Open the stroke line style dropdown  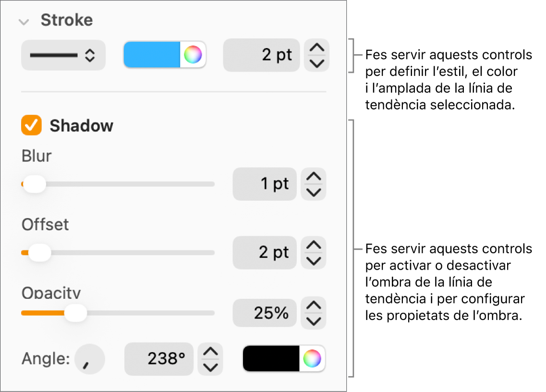(x=63, y=55)
